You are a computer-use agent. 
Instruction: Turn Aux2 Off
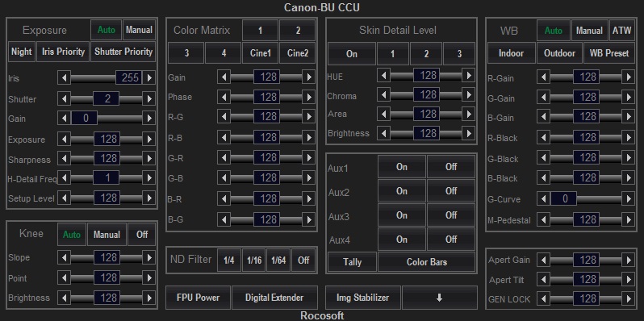click(451, 191)
